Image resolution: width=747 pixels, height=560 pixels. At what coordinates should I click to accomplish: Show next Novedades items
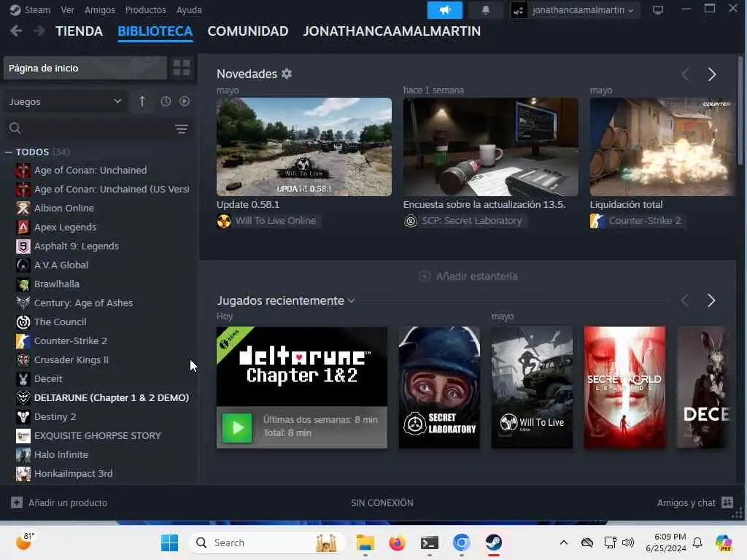(712, 74)
